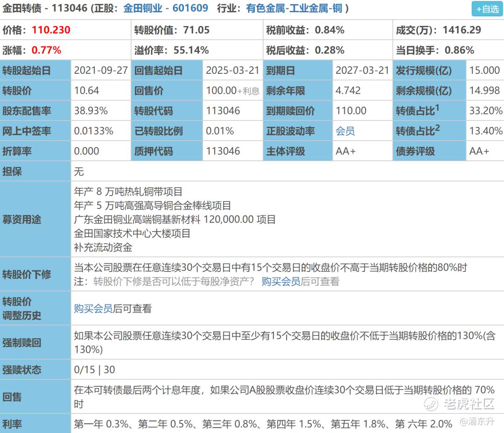Open the 有色金属-工业金属-铜 industry link
The height and width of the screenshot is (433, 504).
point(294,8)
